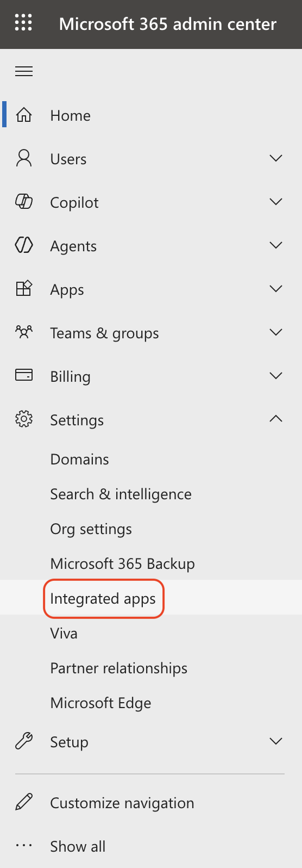Image resolution: width=302 pixels, height=868 pixels.
Task: Expand the Copilot chevron
Action: click(x=276, y=202)
